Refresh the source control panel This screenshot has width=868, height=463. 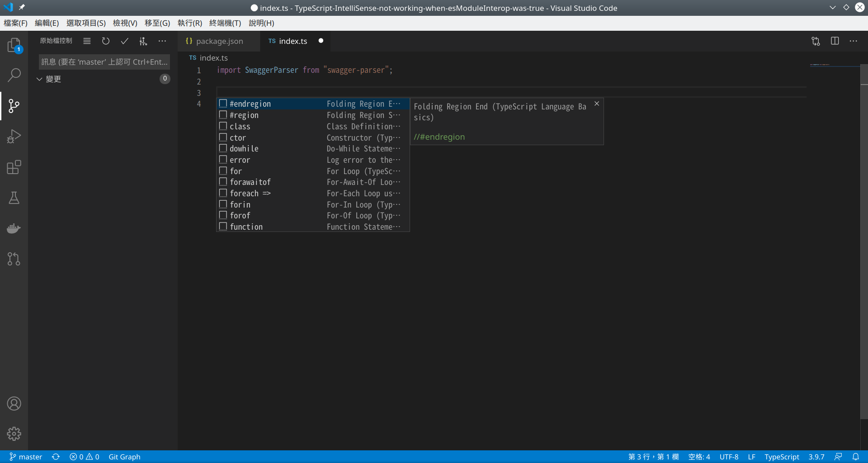106,41
